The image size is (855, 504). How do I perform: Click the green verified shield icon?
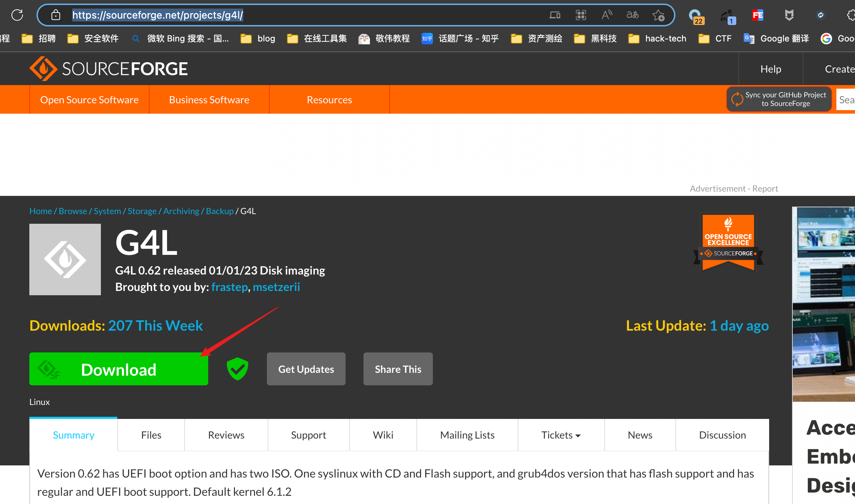click(x=237, y=369)
